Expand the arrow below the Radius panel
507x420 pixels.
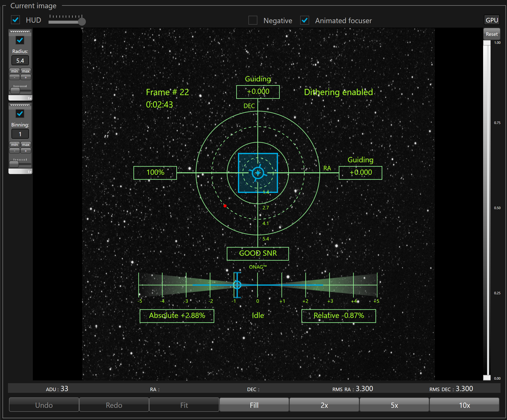(x=29, y=98)
